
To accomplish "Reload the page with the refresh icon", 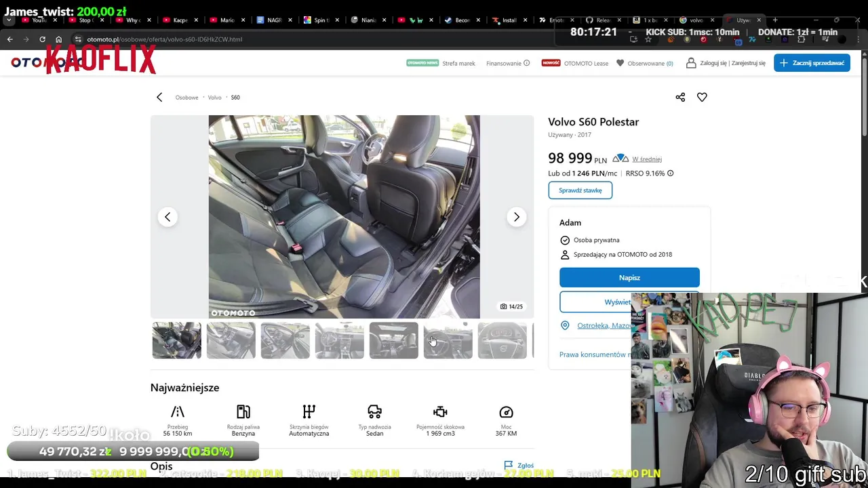I will click(42, 39).
